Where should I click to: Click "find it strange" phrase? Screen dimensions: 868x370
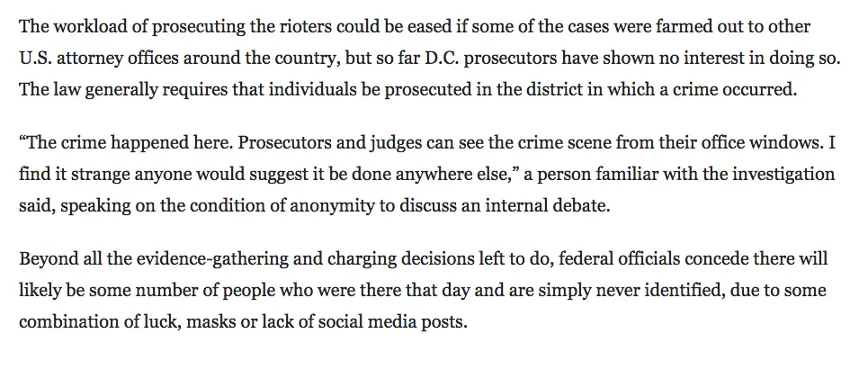point(70,176)
